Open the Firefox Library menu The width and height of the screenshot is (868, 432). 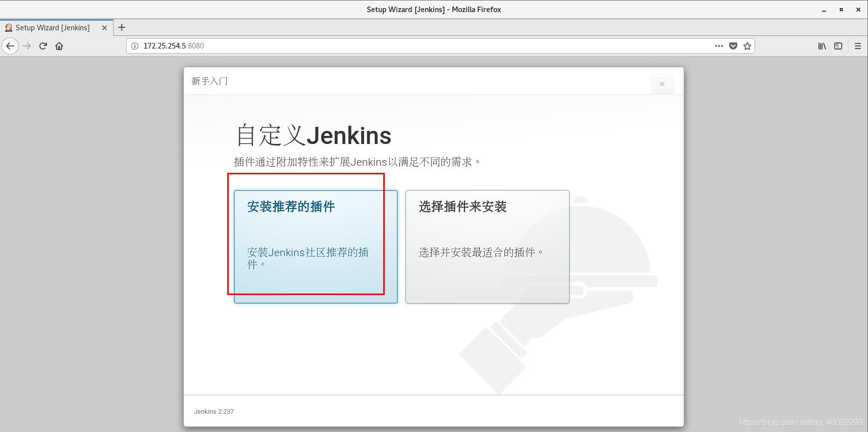click(x=822, y=46)
